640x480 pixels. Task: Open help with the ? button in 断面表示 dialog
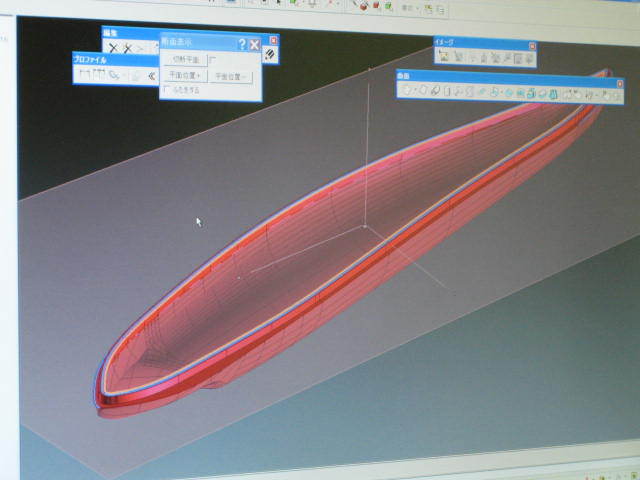coord(242,44)
